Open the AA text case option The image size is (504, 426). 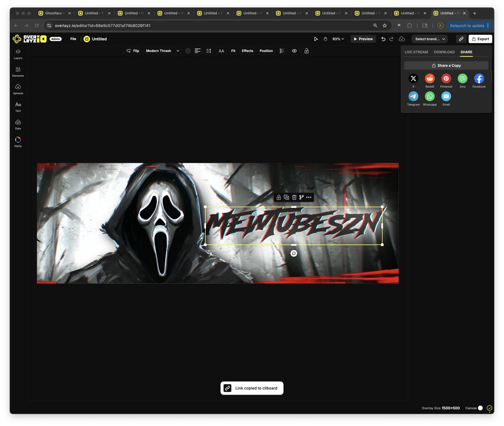coord(221,51)
